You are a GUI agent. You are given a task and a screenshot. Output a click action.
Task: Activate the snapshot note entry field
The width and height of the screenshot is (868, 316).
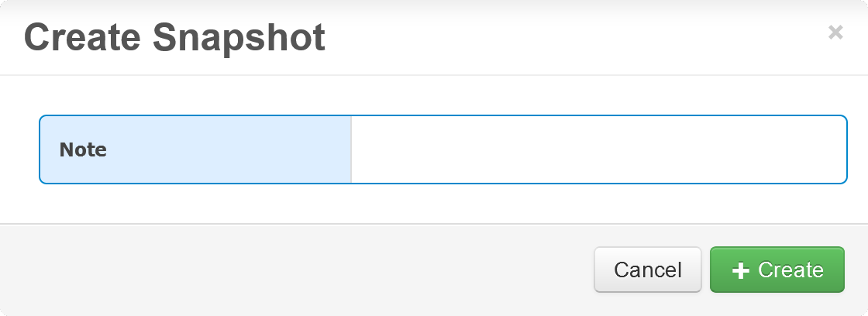(x=598, y=149)
